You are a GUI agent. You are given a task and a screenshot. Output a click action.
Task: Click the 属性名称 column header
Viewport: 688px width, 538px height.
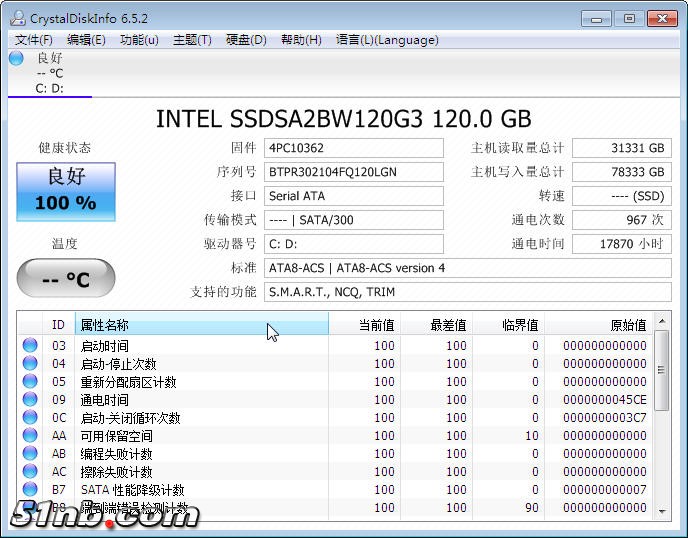[x=202, y=325]
